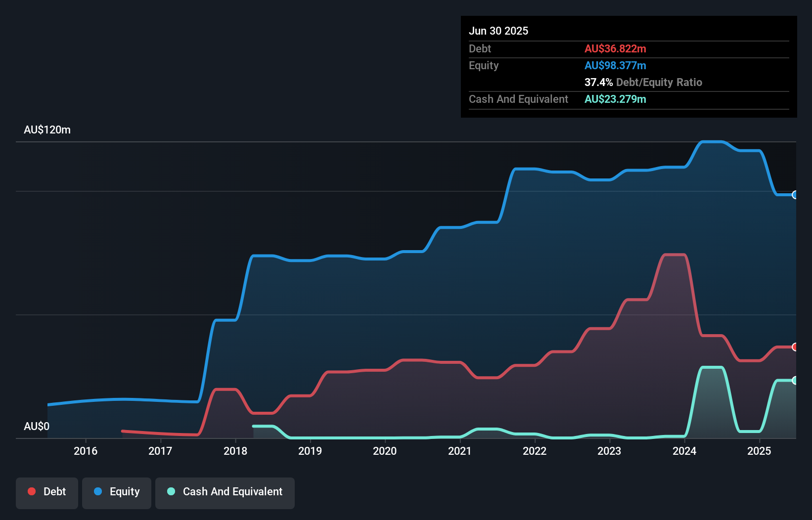
Task: Click the Equity endpoint marker on chart
Action: pyautogui.click(x=795, y=195)
